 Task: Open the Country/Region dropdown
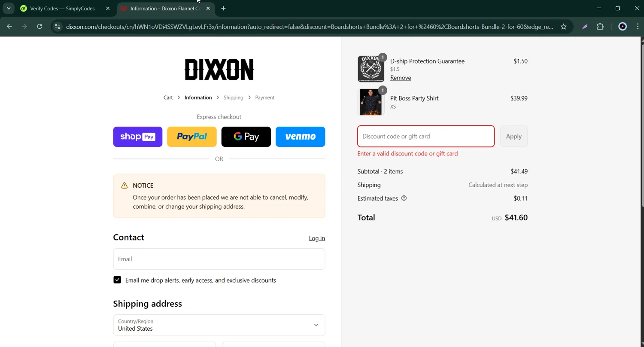pyautogui.click(x=219, y=325)
